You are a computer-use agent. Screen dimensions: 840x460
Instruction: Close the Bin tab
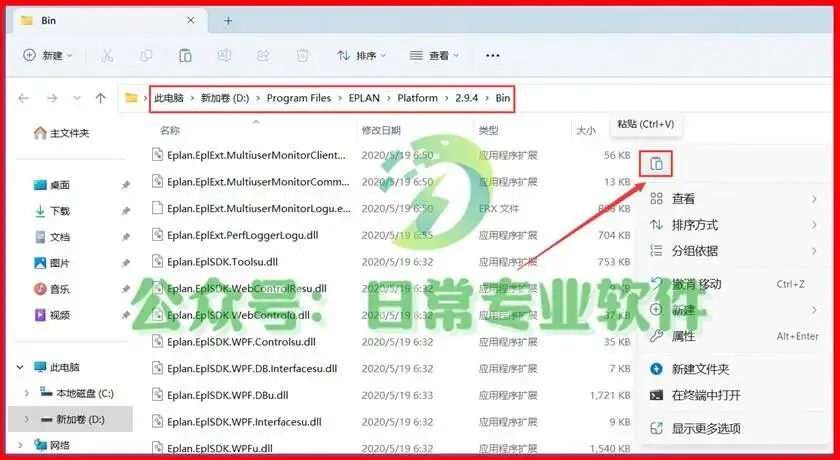click(x=191, y=21)
